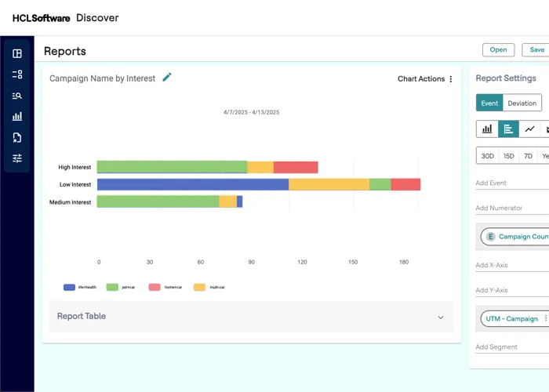Open the dashboard layout icon in sidebar
This screenshot has width=549, height=392.
pos(17,54)
